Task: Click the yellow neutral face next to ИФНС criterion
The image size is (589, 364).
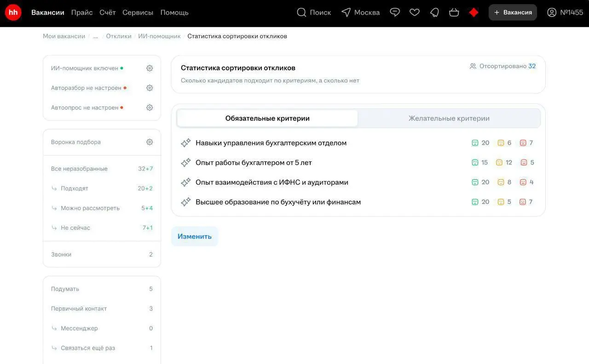Action: (501, 182)
